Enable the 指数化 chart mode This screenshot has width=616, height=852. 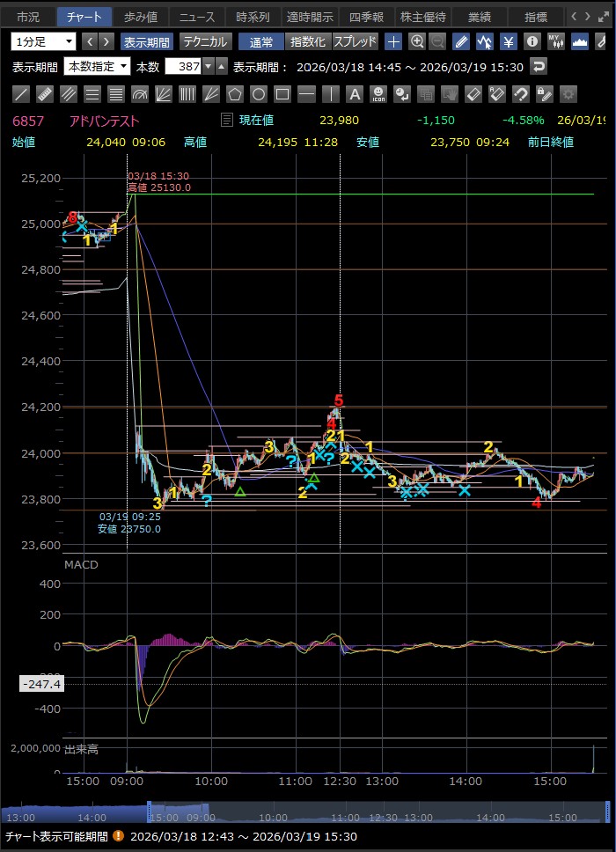click(307, 41)
